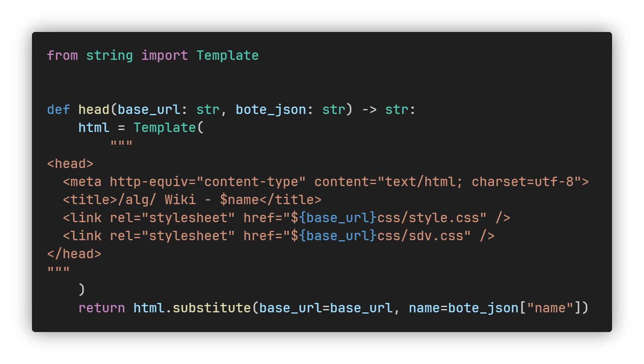Viewport: 644px width, 364px height.
Task: Click the opening '<head>' tag
Action: pyautogui.click(x=70, y=164)
